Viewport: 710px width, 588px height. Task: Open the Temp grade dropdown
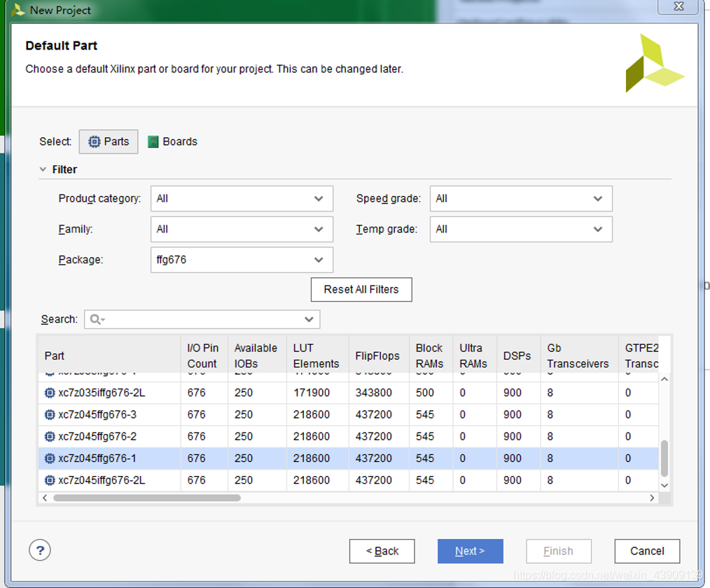[521, 229]
